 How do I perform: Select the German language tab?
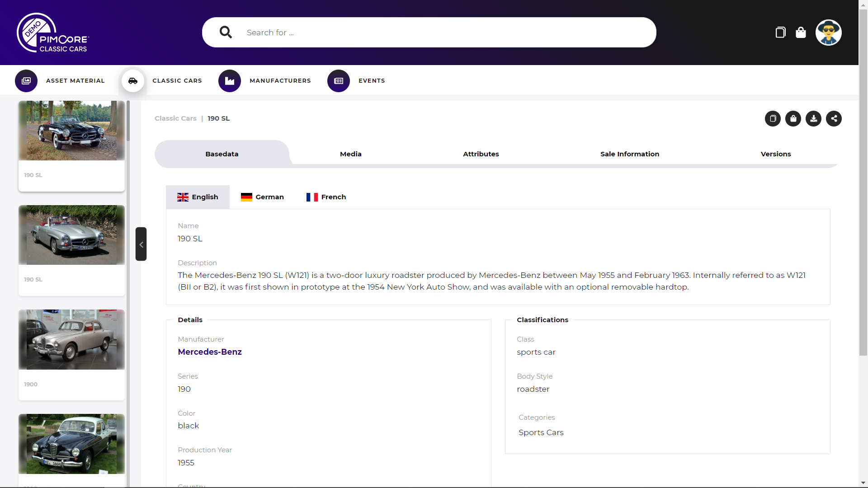click(x=262, y=197)
